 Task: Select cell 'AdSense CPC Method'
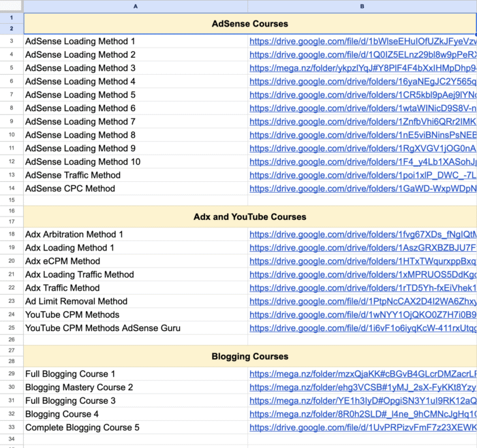(136, 189)
